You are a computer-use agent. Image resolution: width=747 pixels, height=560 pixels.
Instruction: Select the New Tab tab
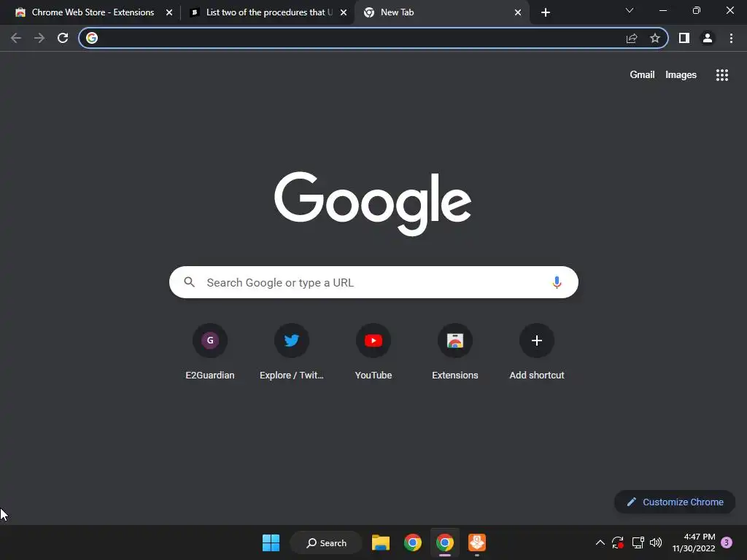point(441,12)
